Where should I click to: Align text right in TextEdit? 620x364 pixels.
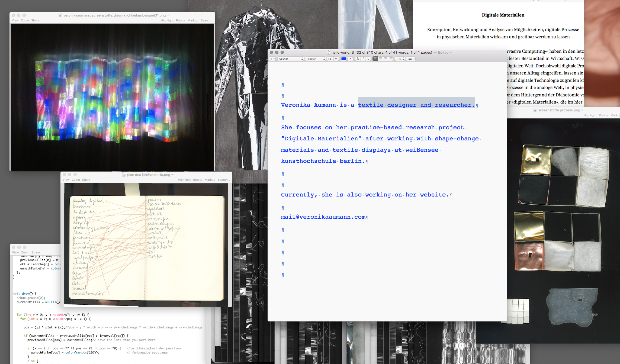[x=386, y=59]
